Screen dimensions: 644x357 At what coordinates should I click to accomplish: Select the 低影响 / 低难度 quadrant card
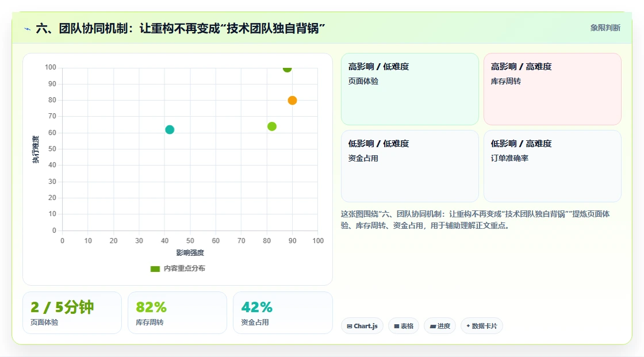(410, 166)
